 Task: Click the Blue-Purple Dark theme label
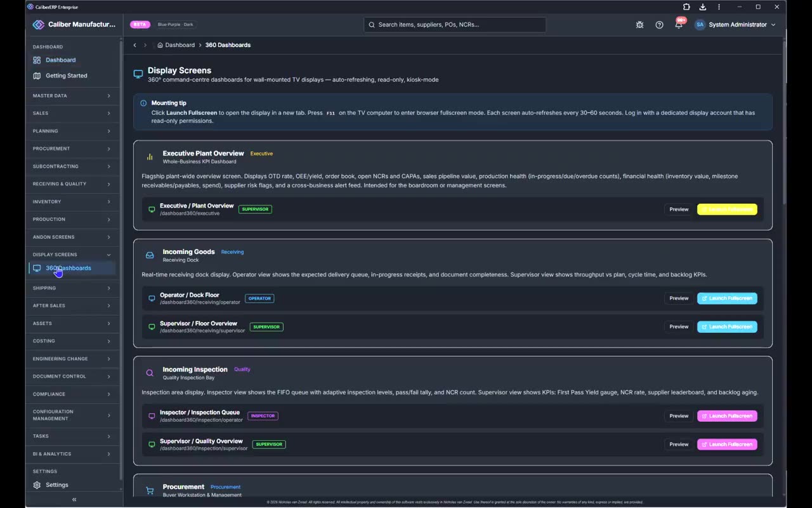click(175, 25)
